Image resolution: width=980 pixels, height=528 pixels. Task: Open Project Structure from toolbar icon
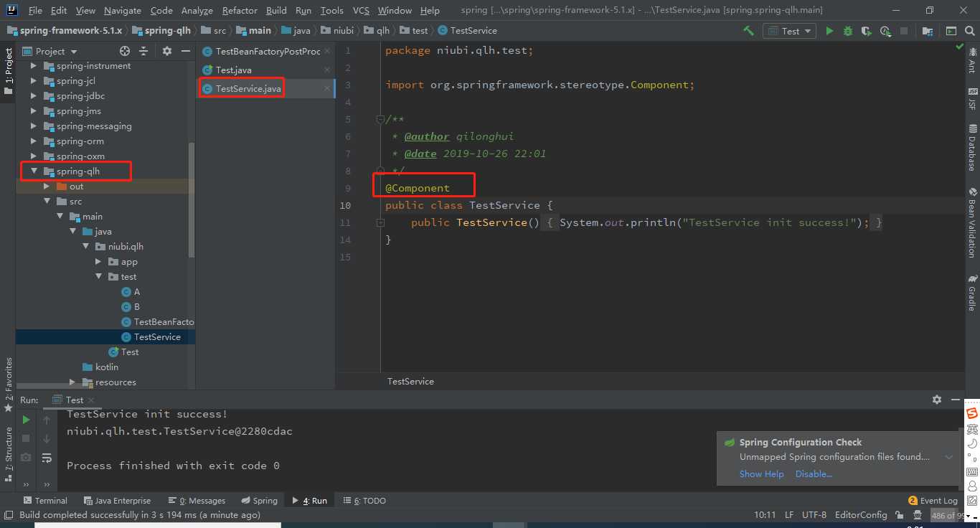pyautogui.click(x=928, y=31)
